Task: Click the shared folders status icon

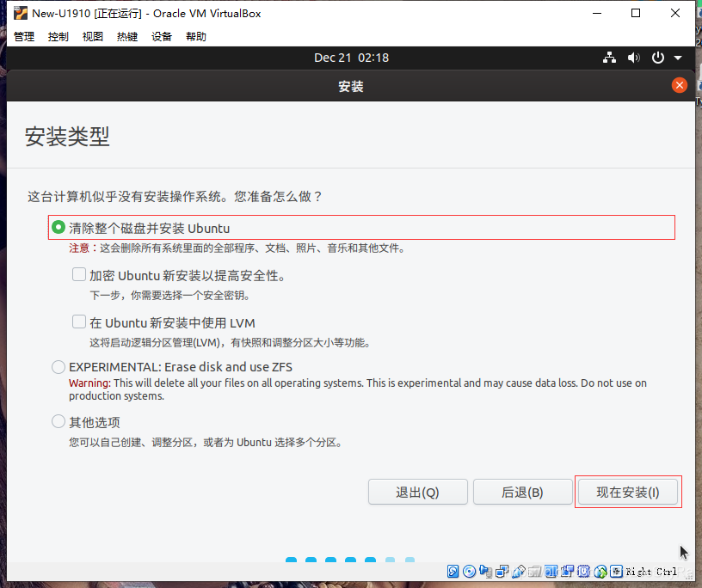Action: [x=534, y=571]
